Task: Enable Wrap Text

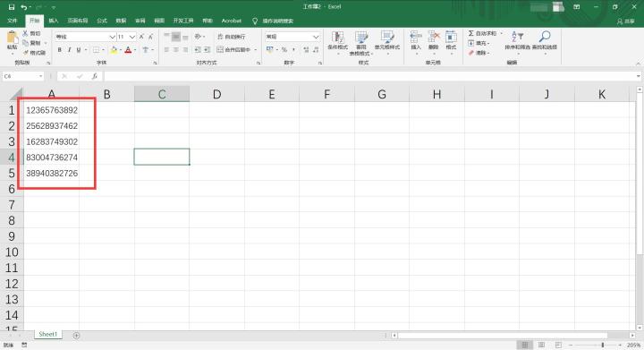Action: pyautogui.click(x=232, y=37)
